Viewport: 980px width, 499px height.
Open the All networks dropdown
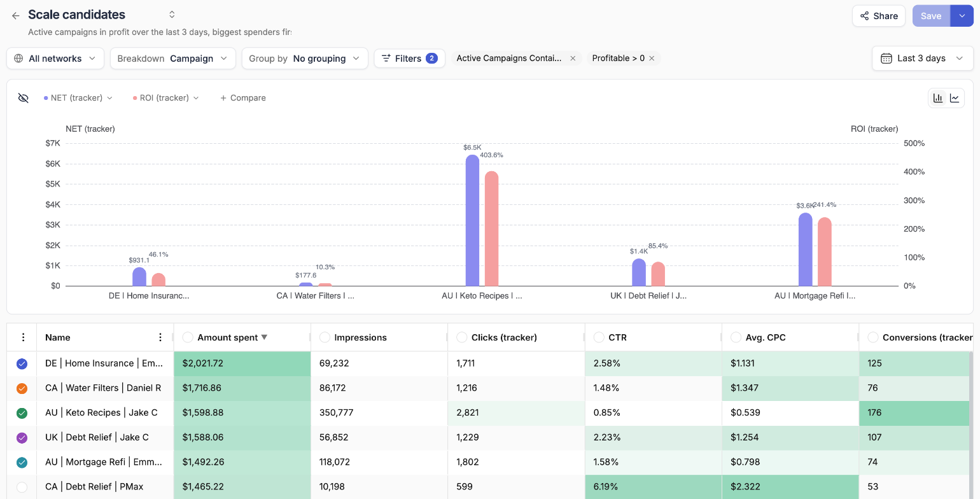[55, 59]
